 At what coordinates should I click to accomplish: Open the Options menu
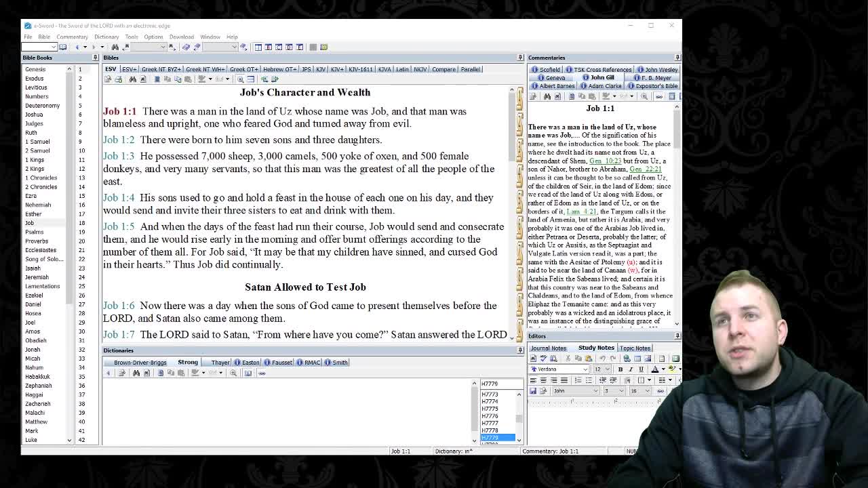point(153,37)
